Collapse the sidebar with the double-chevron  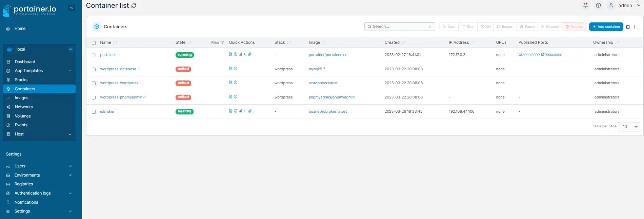pyautogui.click(x=72, y=8)
